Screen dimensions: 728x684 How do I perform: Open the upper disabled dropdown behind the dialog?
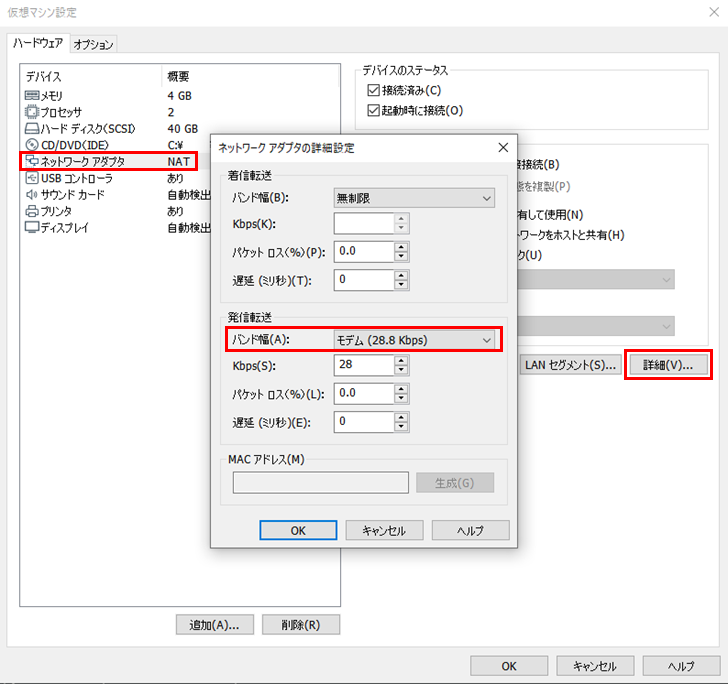tap(596, 280)
